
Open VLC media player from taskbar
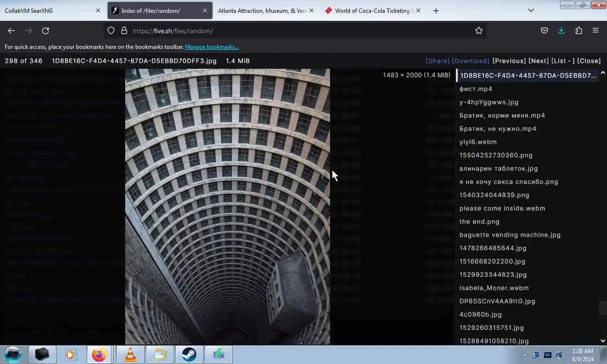coord(130,355)
